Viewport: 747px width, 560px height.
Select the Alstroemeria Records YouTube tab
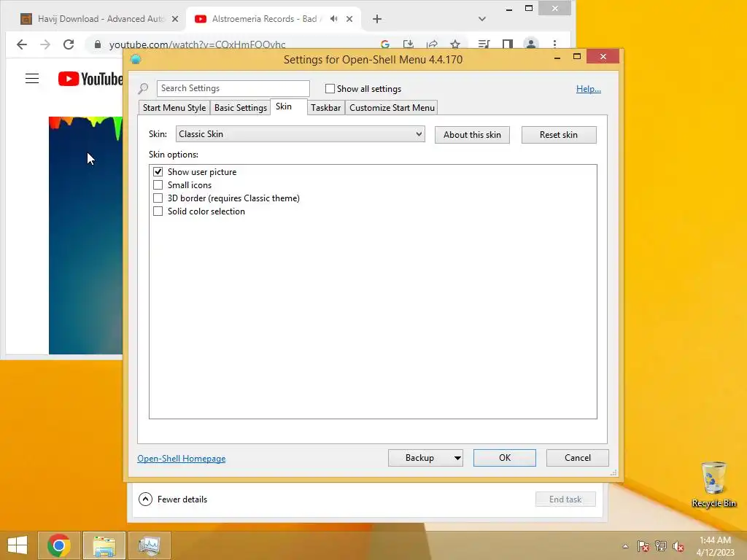[x=273, y=19]
